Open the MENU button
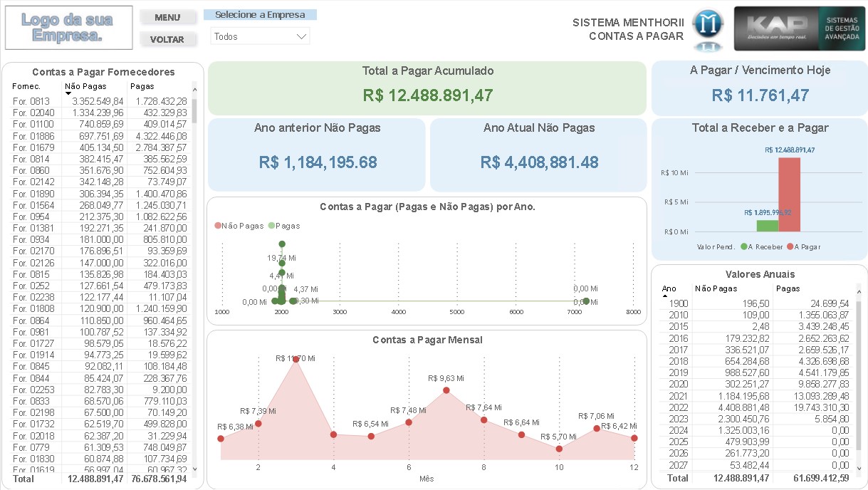 (167, 17)
